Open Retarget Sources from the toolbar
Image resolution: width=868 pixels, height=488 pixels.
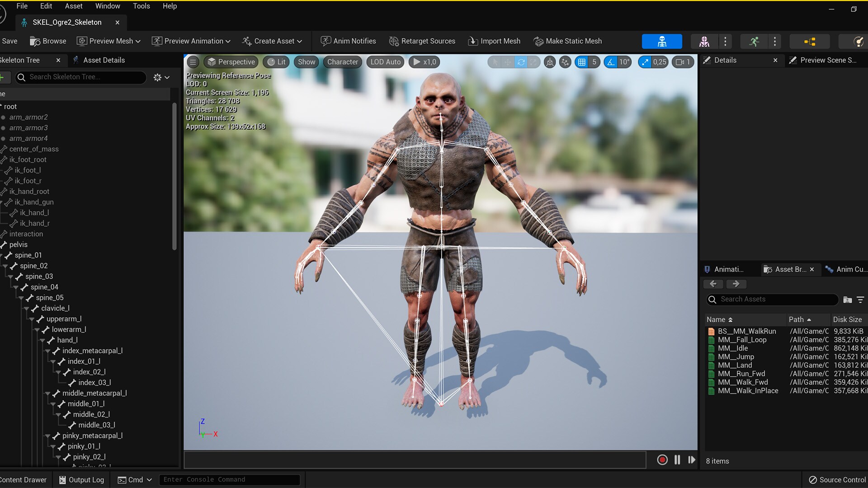tap(422, 41)
